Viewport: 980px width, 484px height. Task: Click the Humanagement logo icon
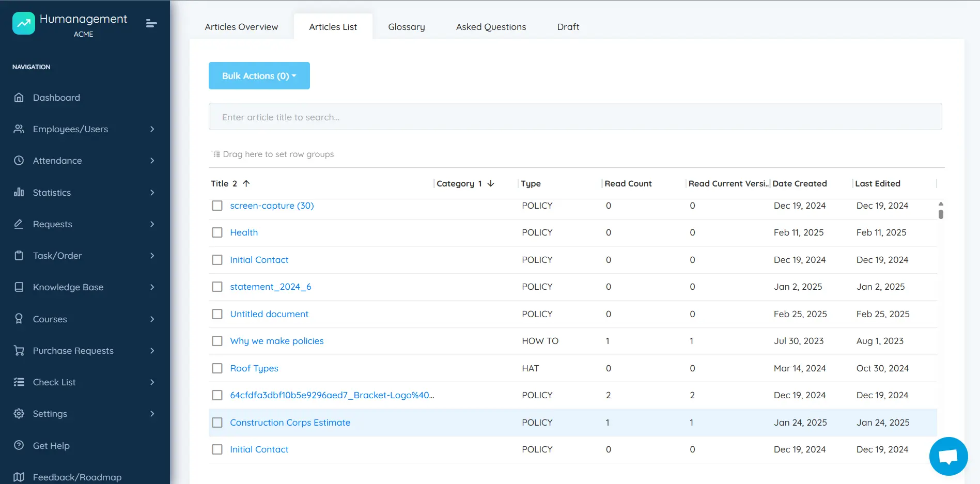[x=24, y=23]
